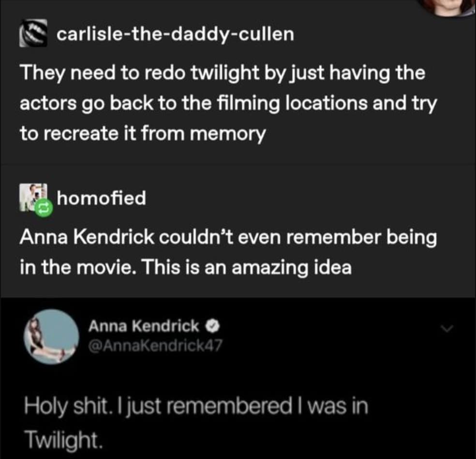Open the homofied username link
476x459 pixels.
102,198
